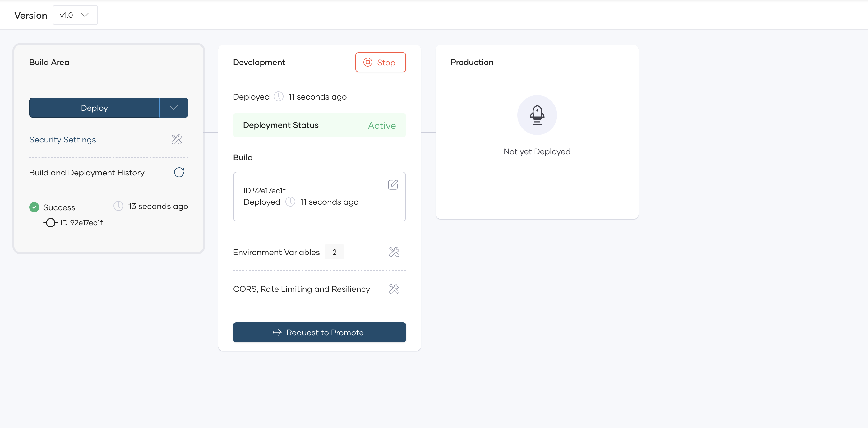This screenshot has width=868, height=428.
Task: Open the Version dropdown showing v1.0
Action: (x=75, y=15)
